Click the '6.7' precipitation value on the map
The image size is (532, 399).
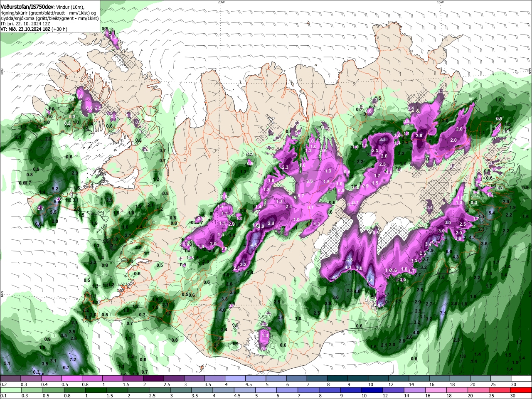coord(66,367)
